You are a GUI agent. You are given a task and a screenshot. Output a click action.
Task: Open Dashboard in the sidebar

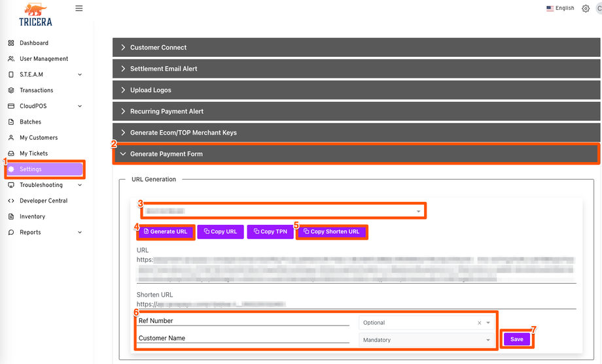pos(34,43)
